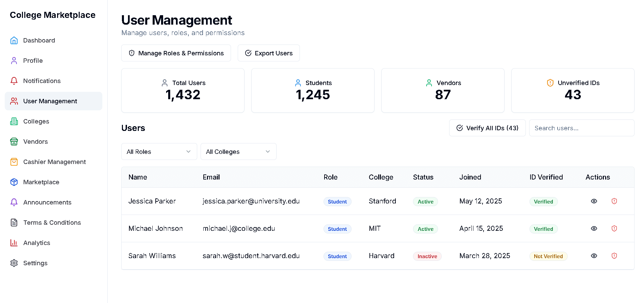View Jessica Parker's details via eye icon
Screen dimensions: 644x303
coord(594,201)
